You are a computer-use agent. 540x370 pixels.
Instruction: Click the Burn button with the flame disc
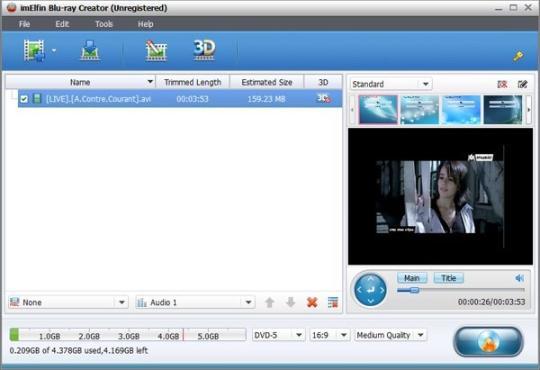(488, 341)
